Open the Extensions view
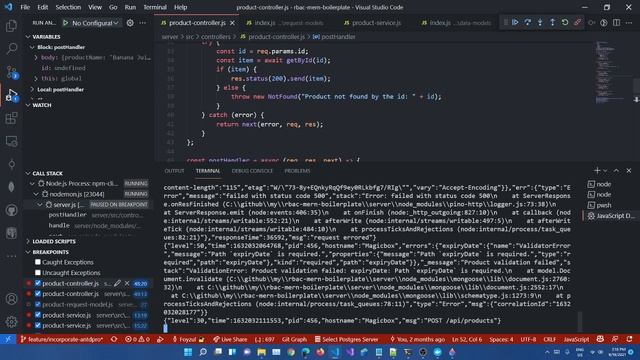Viewport: 640px width, 360px height. point(11,118)
